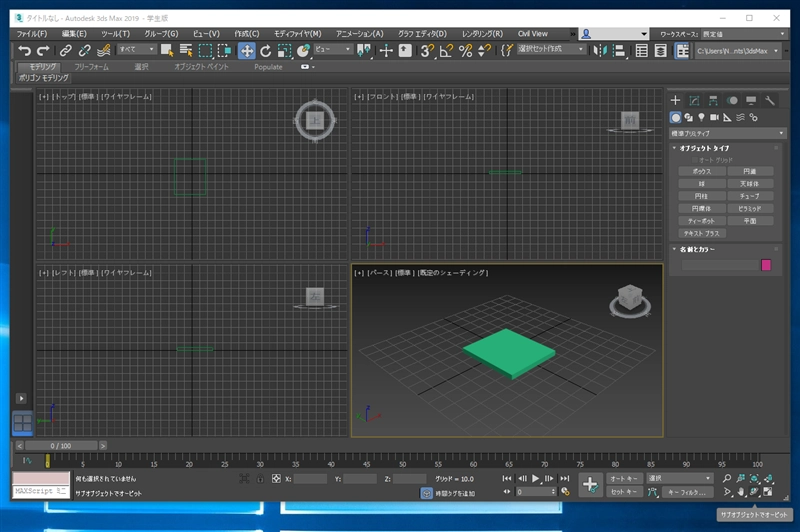Select the Cameras category icon
Screen dimensions: 800x532
(714, 117)
